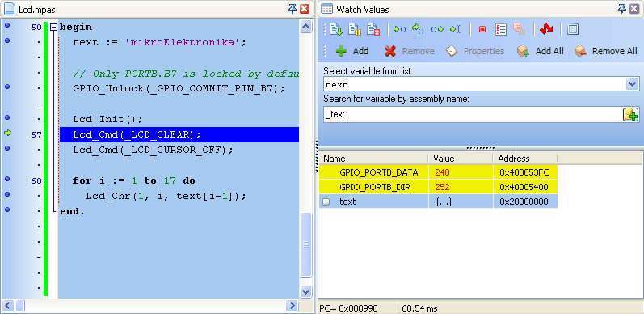Click the 'mikroElektronika' string literal

point(183,42)
